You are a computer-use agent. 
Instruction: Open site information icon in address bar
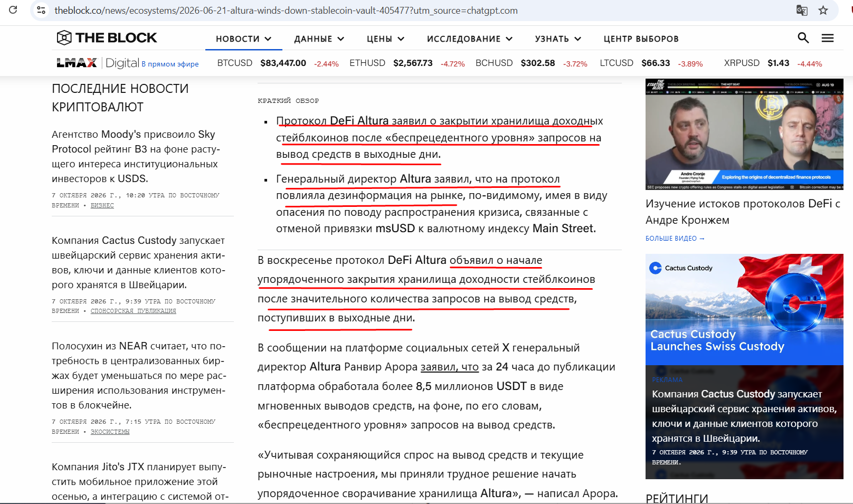click(x=41, y=10)
